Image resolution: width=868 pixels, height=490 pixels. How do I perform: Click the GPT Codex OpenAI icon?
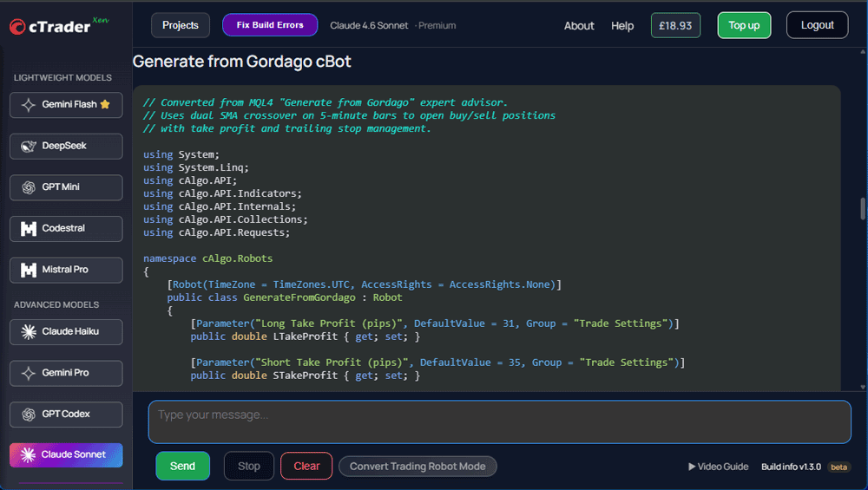click(29, 415)
